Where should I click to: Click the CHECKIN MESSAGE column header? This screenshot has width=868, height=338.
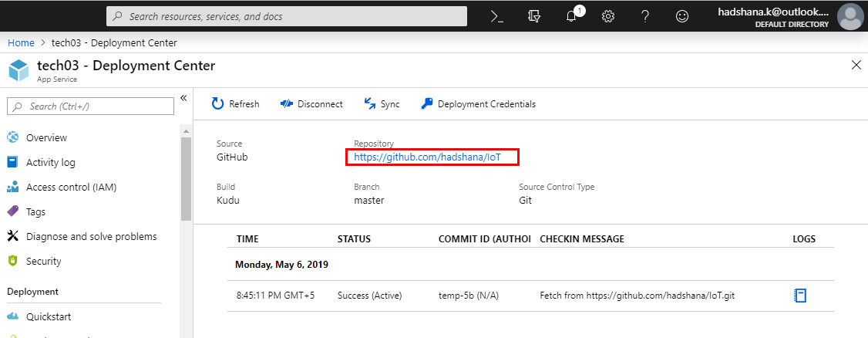coord(582,238)
